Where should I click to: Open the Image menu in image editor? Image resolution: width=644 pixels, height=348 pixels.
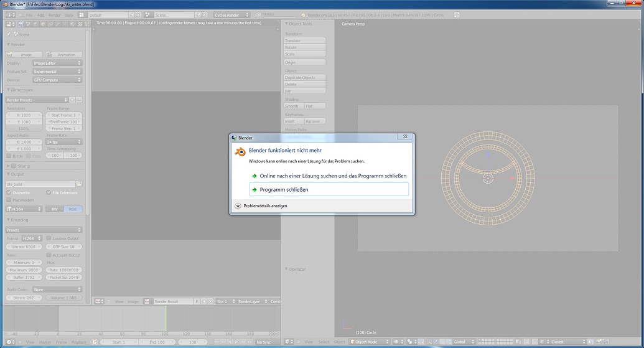[133, 301]
